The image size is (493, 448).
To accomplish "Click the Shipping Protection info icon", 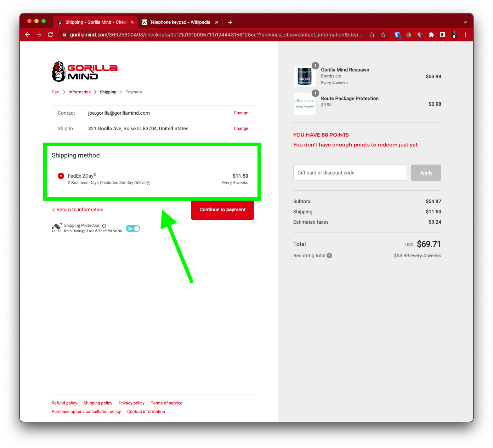I will (x=104, y=226).
